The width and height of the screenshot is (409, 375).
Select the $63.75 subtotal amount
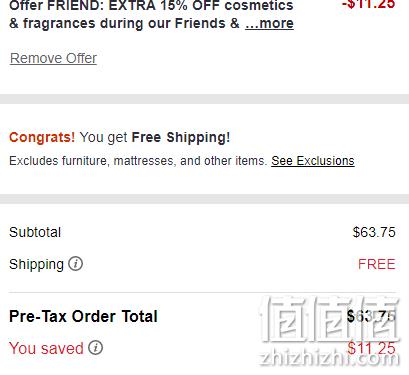(x=374, y=232)
